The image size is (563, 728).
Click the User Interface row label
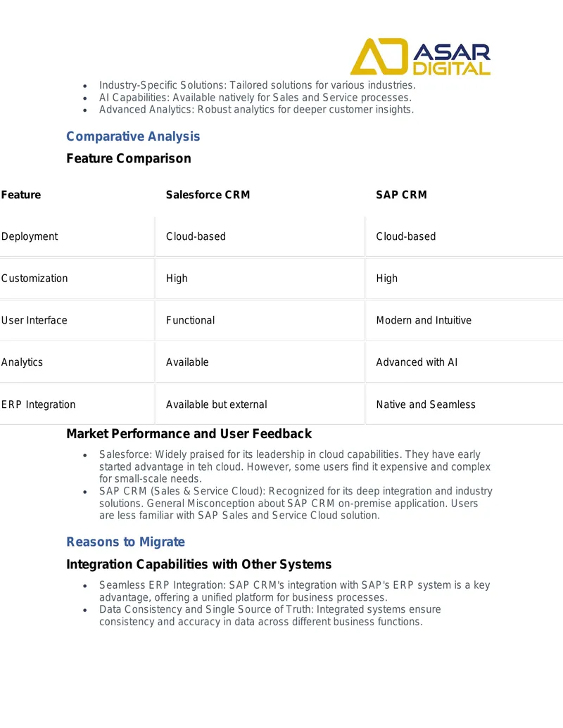[34, 320]
